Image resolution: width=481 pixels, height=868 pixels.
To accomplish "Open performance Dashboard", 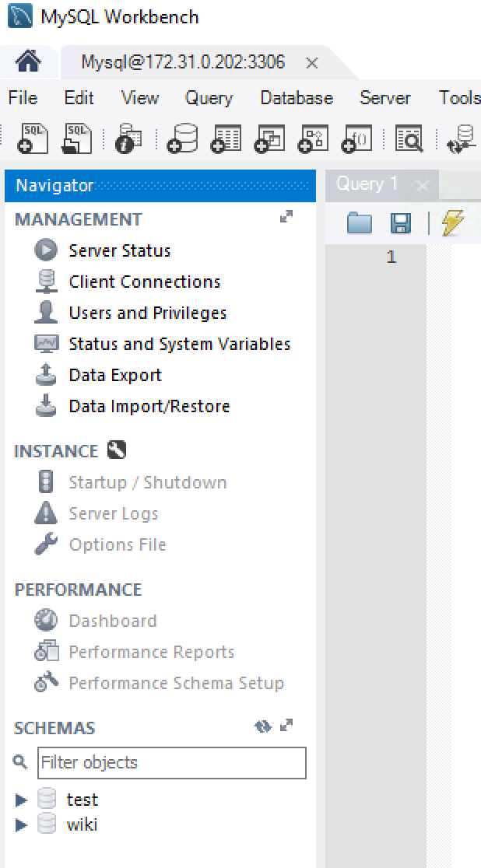I will tap(113, 621).
